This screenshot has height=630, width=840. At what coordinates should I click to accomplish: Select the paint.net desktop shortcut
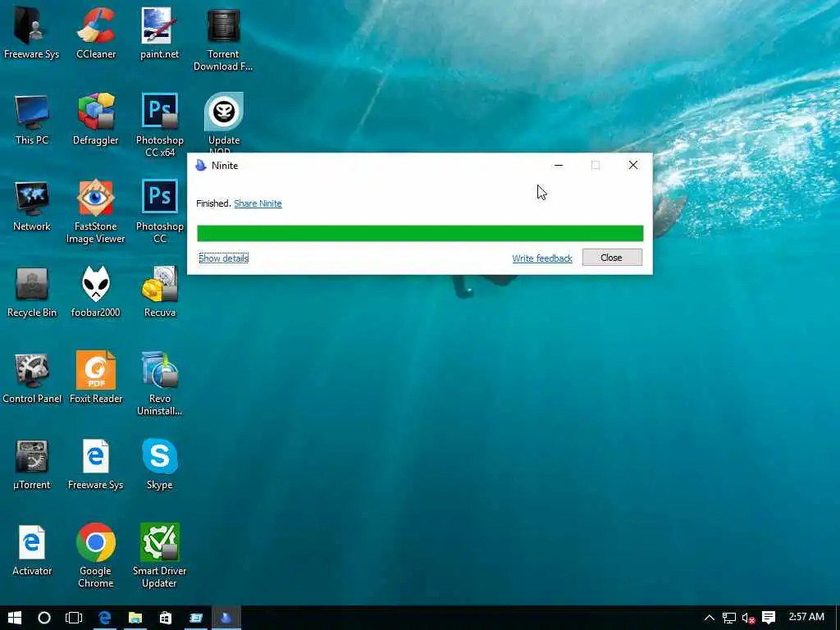click(160, 33)
